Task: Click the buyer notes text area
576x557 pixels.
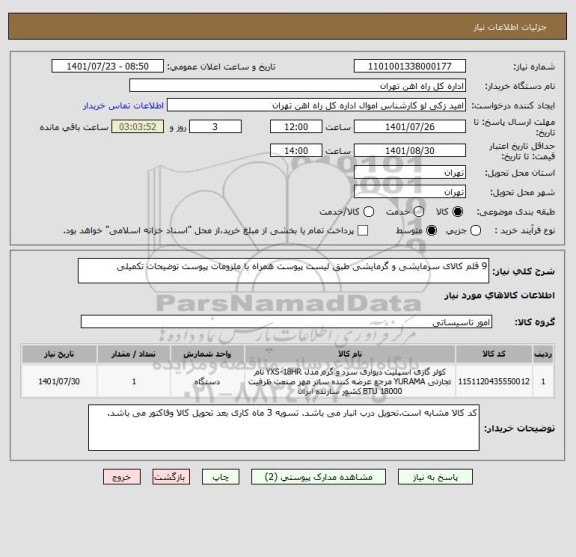Action: [x=284, y=428]
